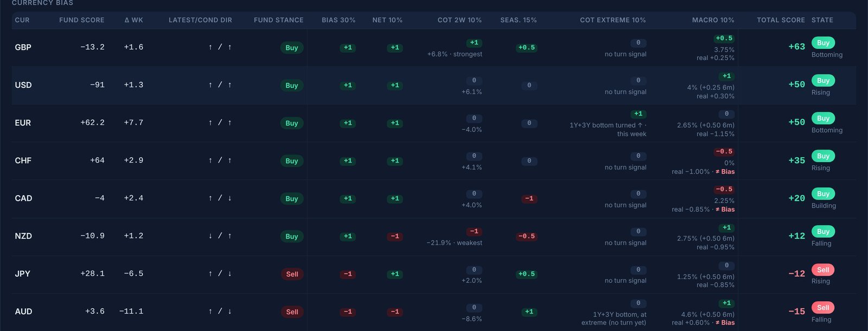The image size is (868, 331).
Task: Click AUD weekly change −11.1
Action: click(x=131, y=311)
